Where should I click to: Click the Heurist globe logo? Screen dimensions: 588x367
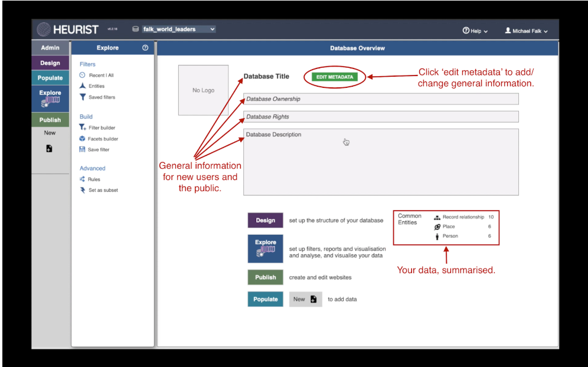[44, 30]
